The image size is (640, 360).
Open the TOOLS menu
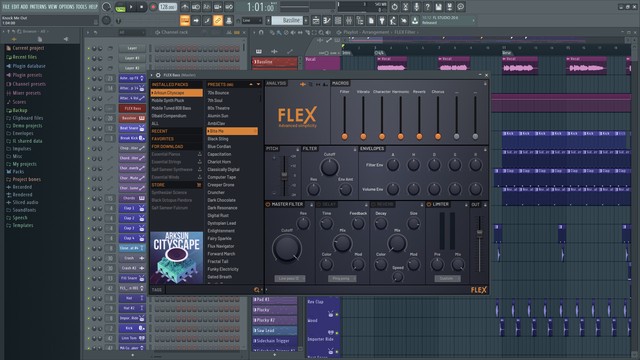click(x=81, y=7)
